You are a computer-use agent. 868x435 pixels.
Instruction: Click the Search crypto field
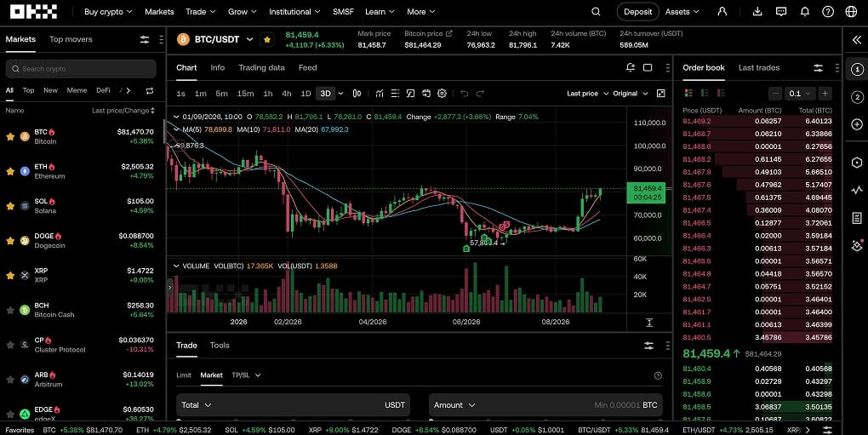(x=81, y=69)
